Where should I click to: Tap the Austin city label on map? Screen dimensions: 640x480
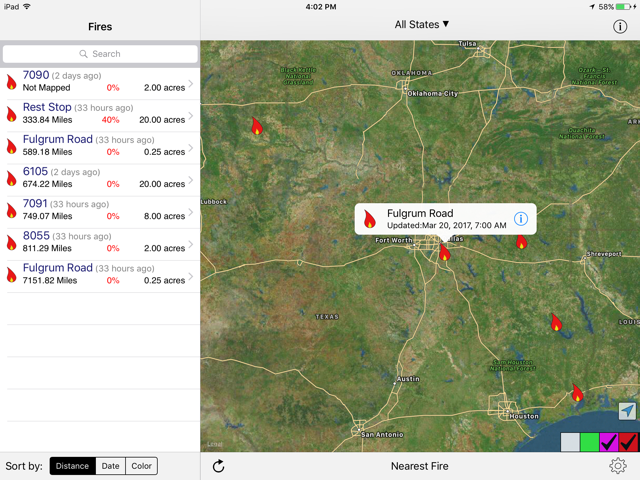click(408, 379)
